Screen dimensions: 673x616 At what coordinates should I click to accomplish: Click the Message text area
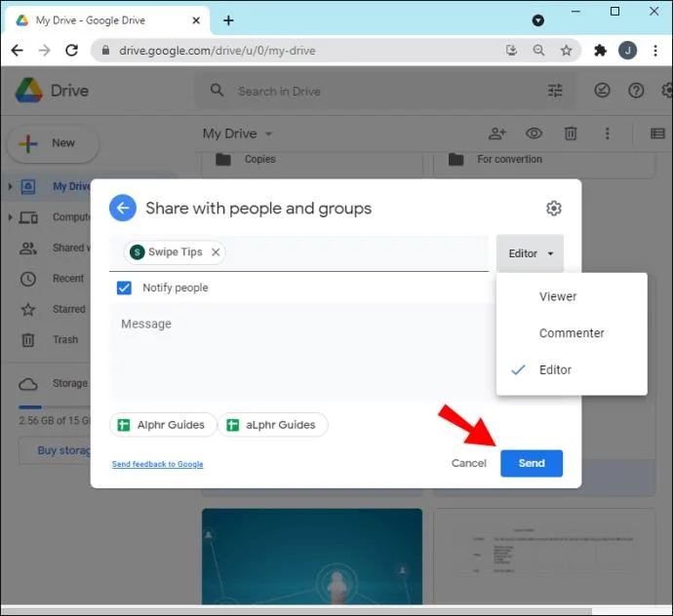[302, 352]
